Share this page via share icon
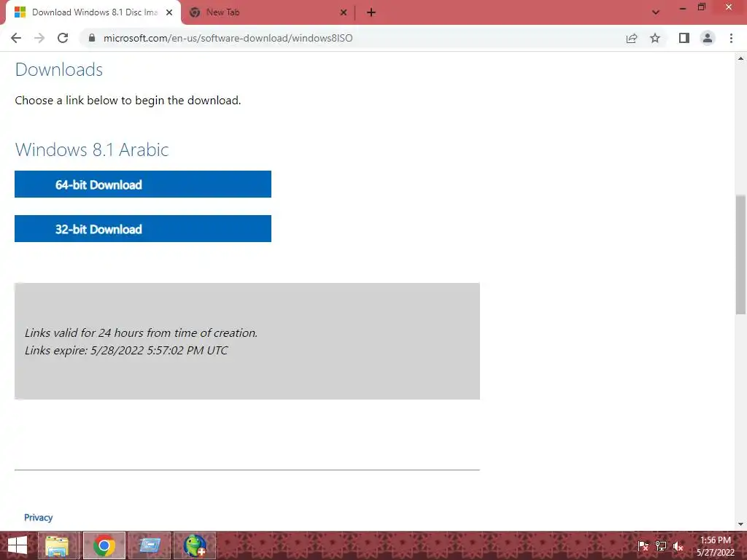 (632, 38)
